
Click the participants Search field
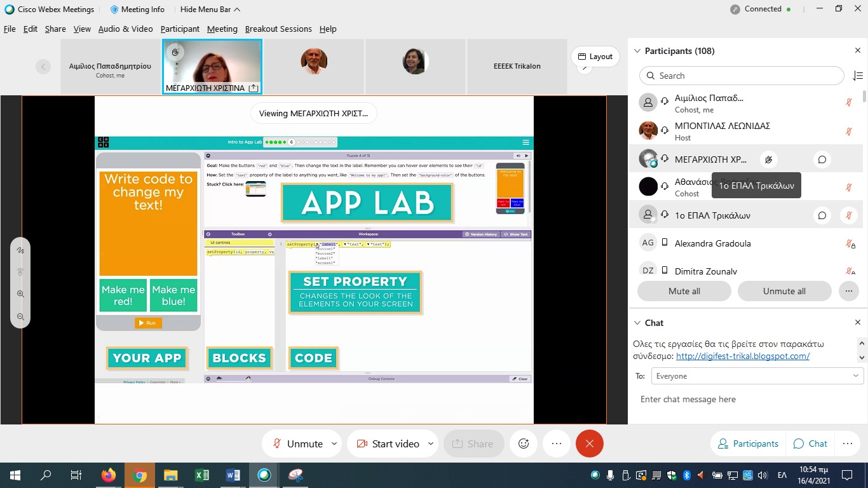point(742,76)
